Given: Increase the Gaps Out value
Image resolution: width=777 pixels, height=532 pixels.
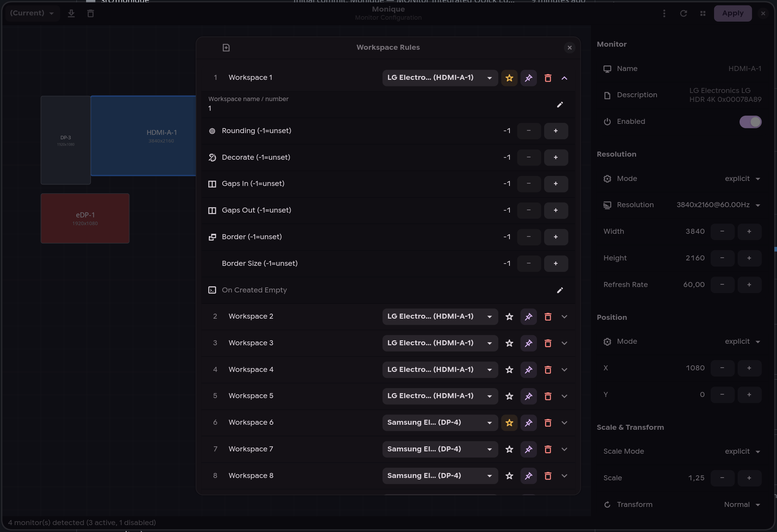Looking at the screenshot, I should tap(555, 210).
